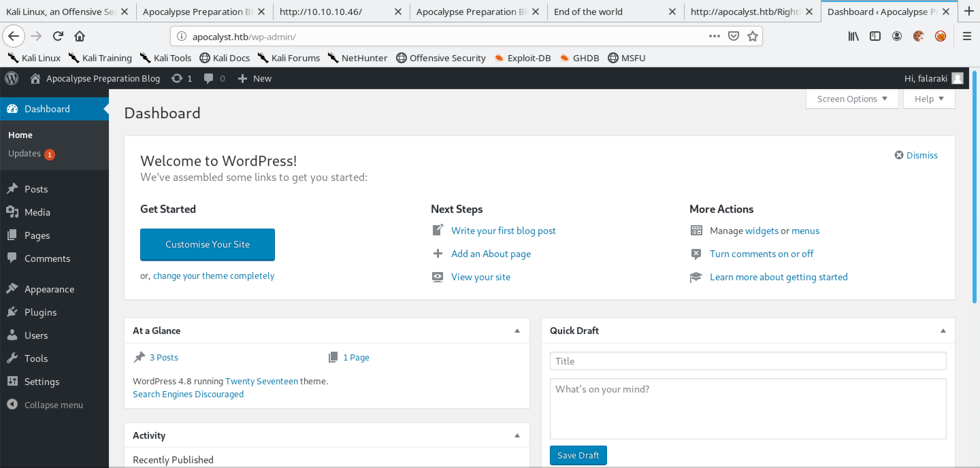Expand the Activity section

(x=518, y=435)
